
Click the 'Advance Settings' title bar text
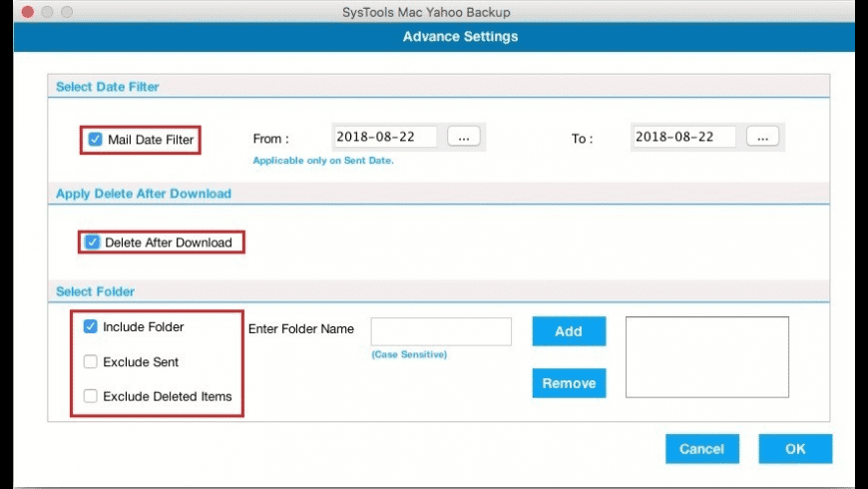coord(461,37)
